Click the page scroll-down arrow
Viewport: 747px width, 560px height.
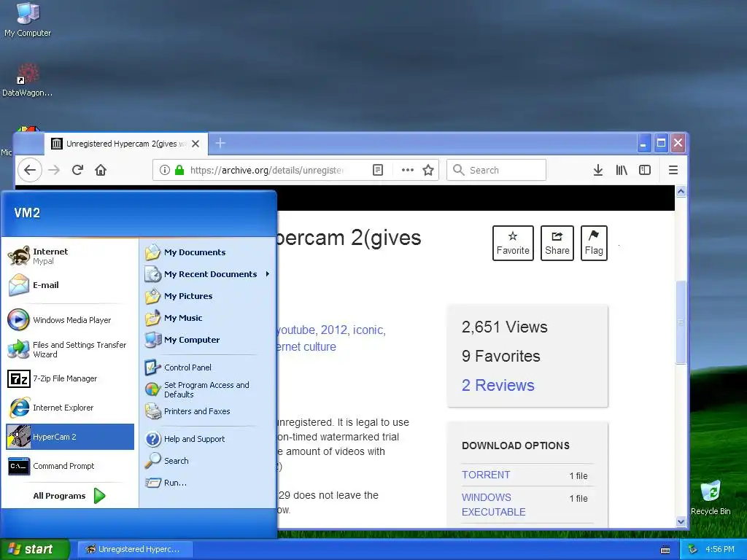(x=681, y=522)
